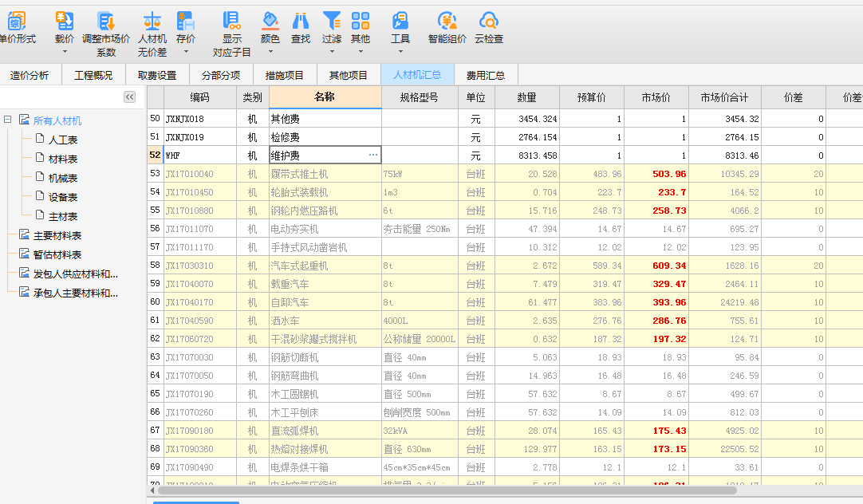
Task: Click the 名称 column header
Action: [x=325, y=96]
